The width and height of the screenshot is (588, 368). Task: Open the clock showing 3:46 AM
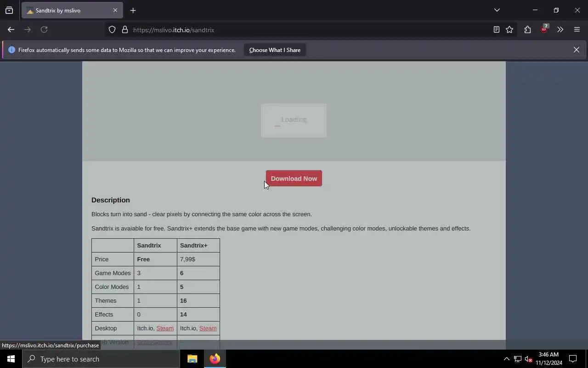pyautogui.click(x=548, y=359)
